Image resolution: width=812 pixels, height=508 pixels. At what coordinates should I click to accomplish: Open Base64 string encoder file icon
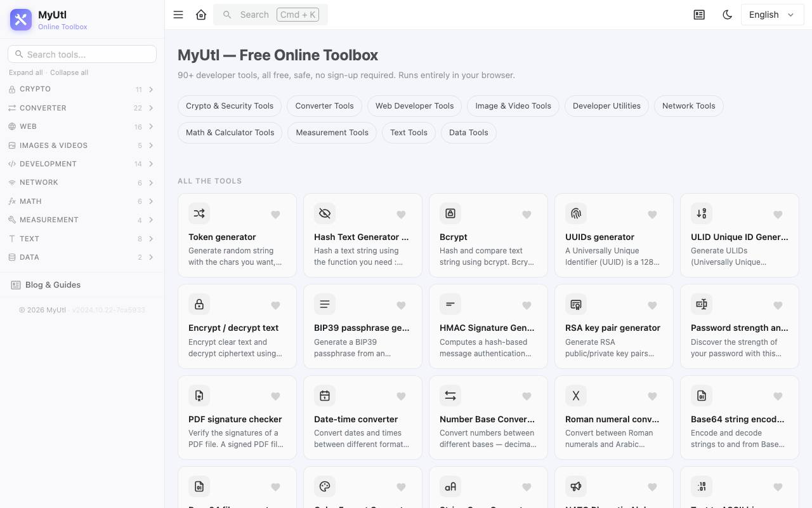click(x=702, y=396)
